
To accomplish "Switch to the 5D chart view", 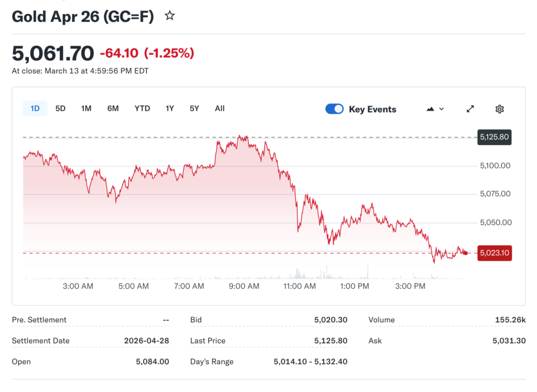I will pos(60,108).
